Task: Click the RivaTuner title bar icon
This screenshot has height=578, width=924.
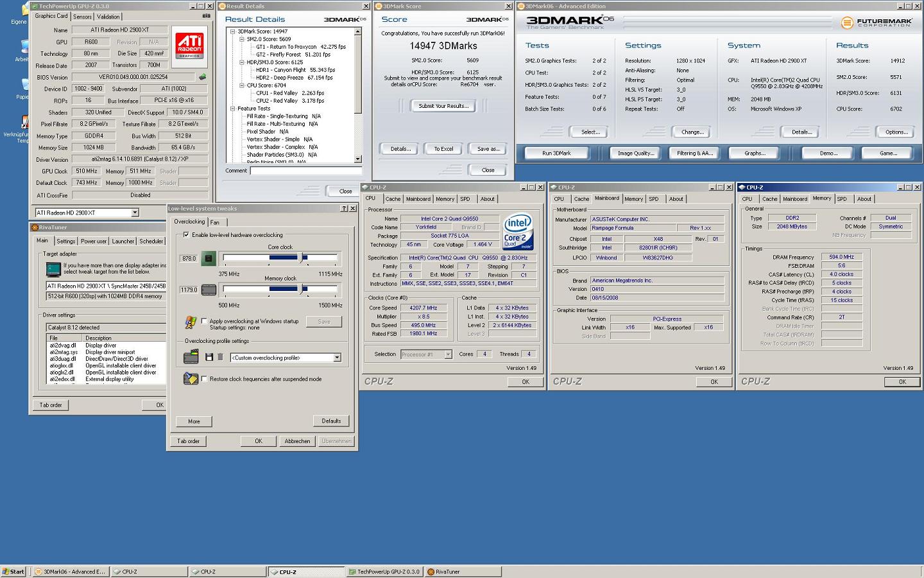Action: 35,227
